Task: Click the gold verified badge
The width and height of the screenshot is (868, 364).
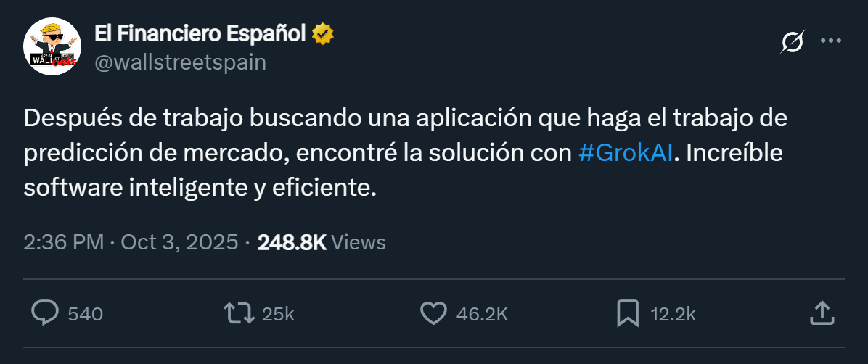Action: tap(323, 34)
